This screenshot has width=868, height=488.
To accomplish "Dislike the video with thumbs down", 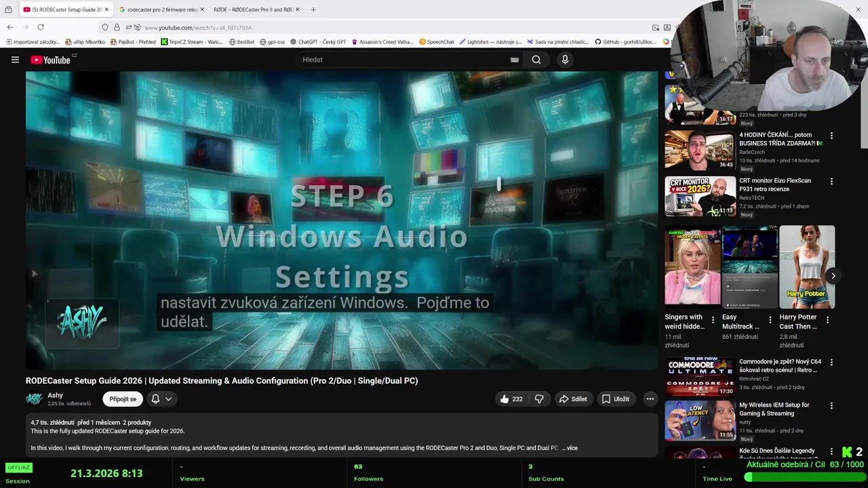I will (539, 399).
